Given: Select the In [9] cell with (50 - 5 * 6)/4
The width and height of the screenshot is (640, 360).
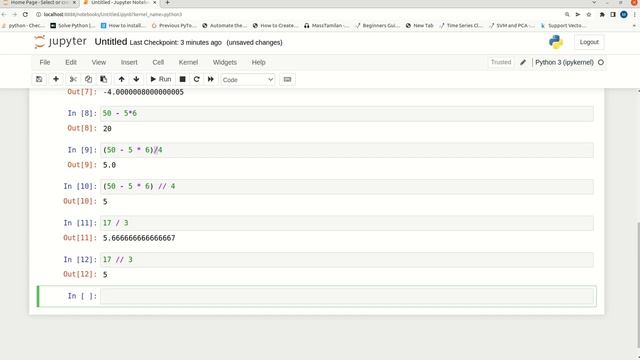Looking at the screenshot, I should tap(347, 150).
